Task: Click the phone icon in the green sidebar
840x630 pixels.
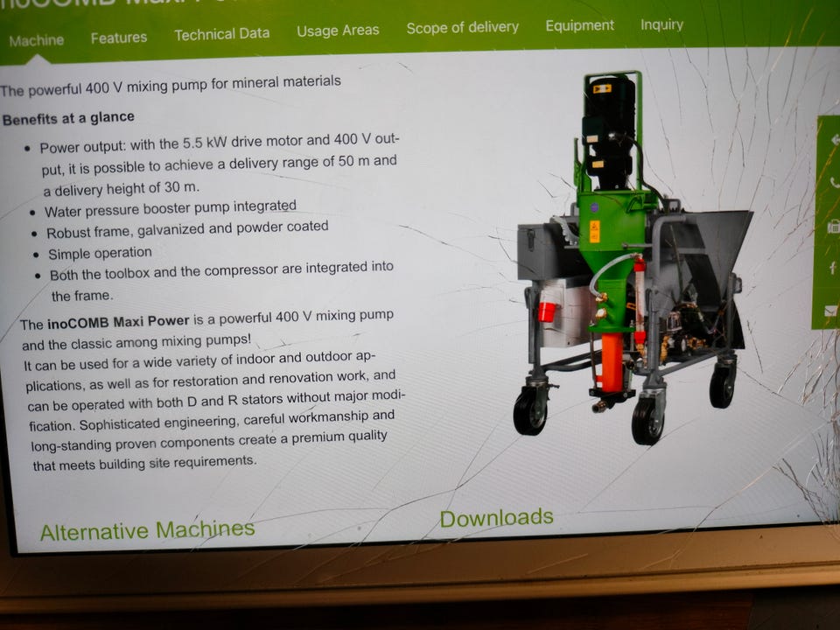Action: coord(834,183)
